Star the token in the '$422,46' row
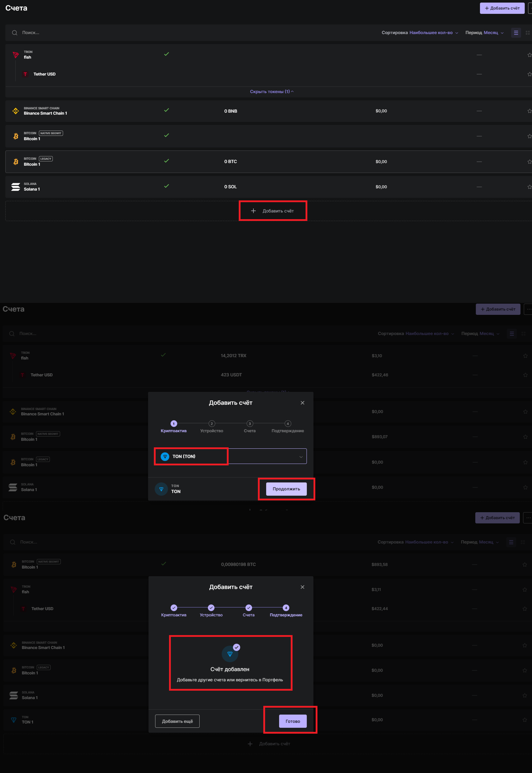This screenshot has width=532, height=773. click(x=525, y=375)
